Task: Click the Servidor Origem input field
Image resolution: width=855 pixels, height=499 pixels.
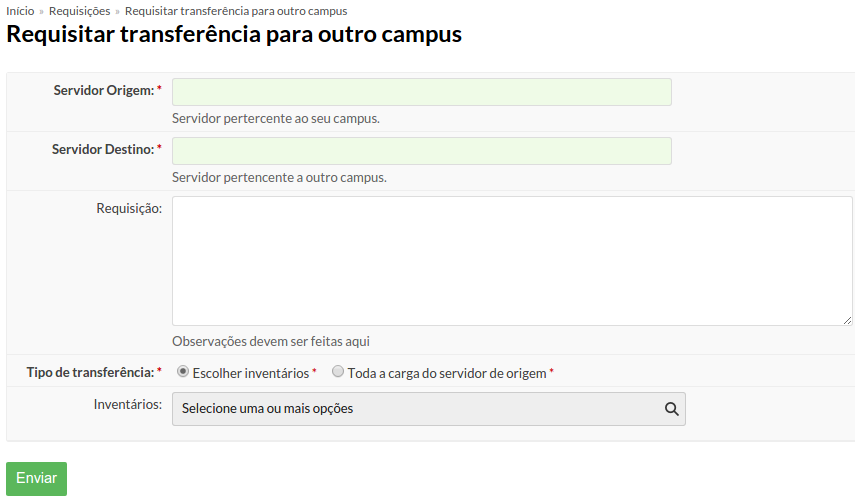Action: pos(422,92)
